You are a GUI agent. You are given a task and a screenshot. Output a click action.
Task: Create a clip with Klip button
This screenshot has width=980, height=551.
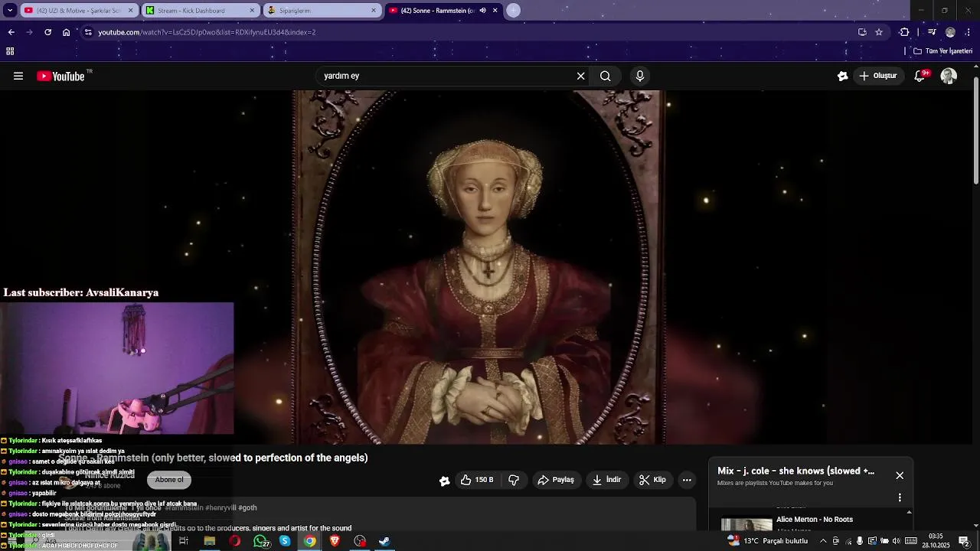(652, 480)
